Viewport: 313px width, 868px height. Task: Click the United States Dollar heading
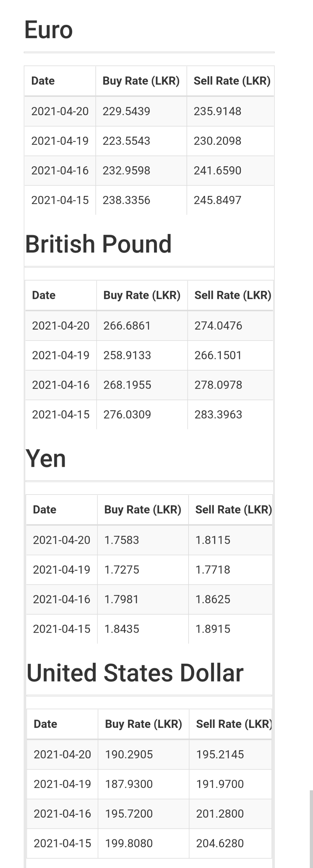tap(135, 673)
